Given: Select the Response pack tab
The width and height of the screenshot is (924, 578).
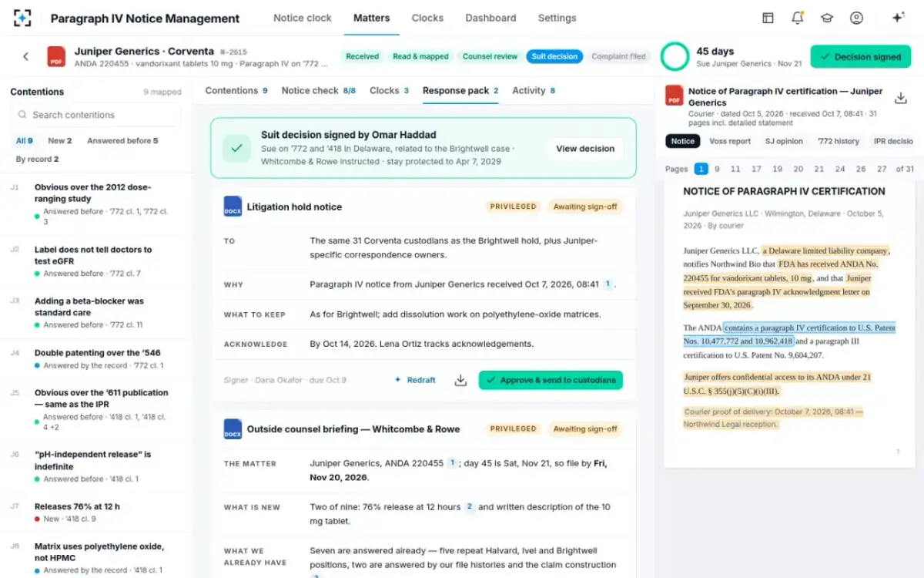Looking at the screenshot, I should (460, 90).
